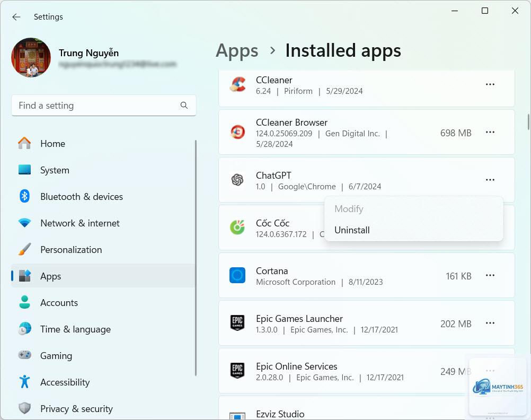Click the three dots for ChatGPT
This screenshot has width=531, height=420.
[x=490, y=180]
